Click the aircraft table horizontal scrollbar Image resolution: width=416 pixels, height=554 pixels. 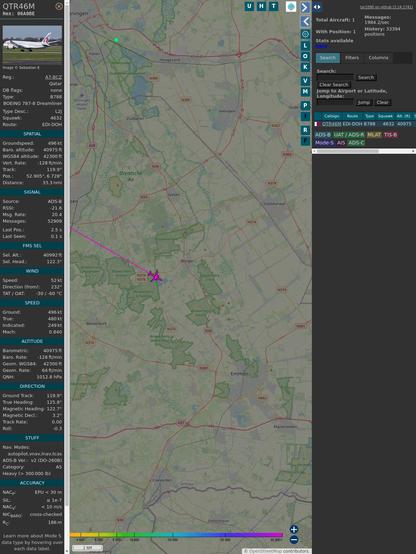(x=364, y=151)
